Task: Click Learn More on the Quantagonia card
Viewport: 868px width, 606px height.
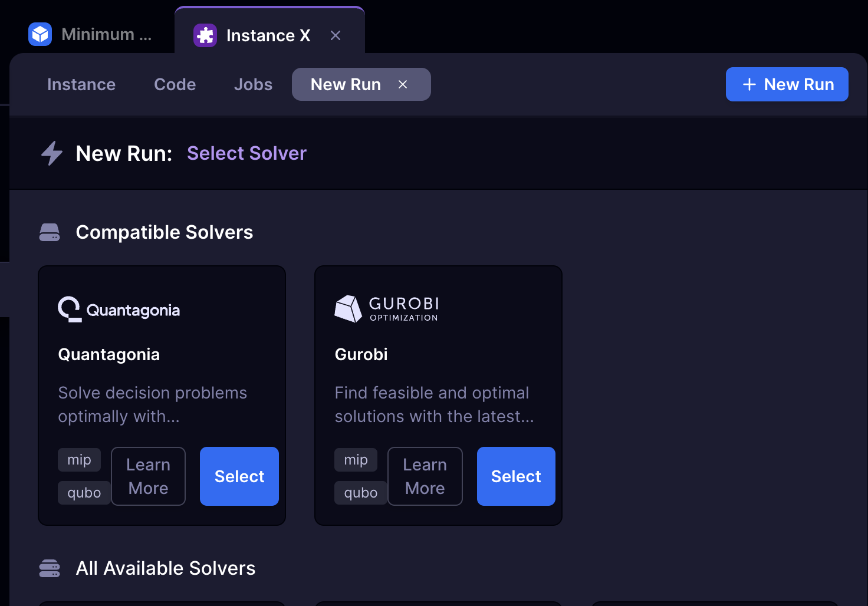Action: [x=148, y=476]
